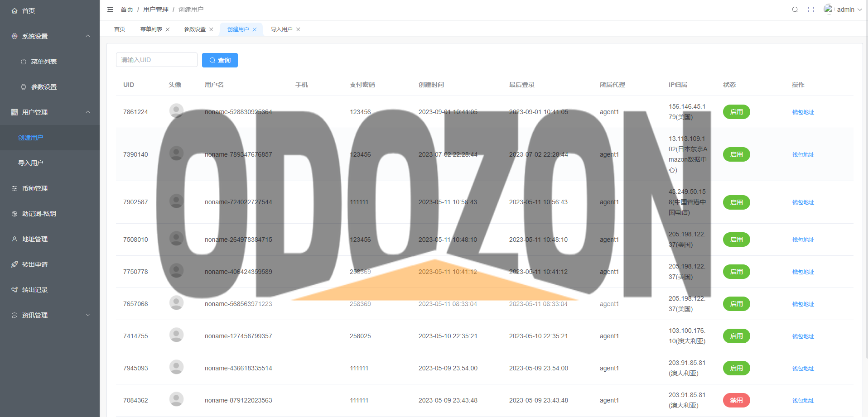Screen dimensions: 868x417
Task: Switch to the 导入用户 tab
Action: pyautogui.click(x=281, y=29)
